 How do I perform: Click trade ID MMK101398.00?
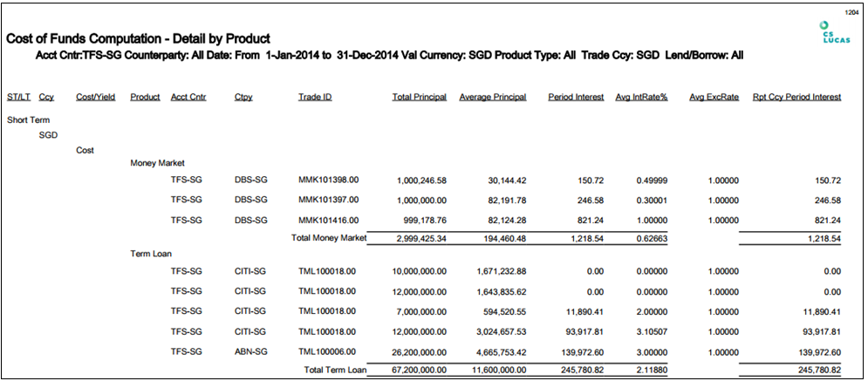coord(329,180)
